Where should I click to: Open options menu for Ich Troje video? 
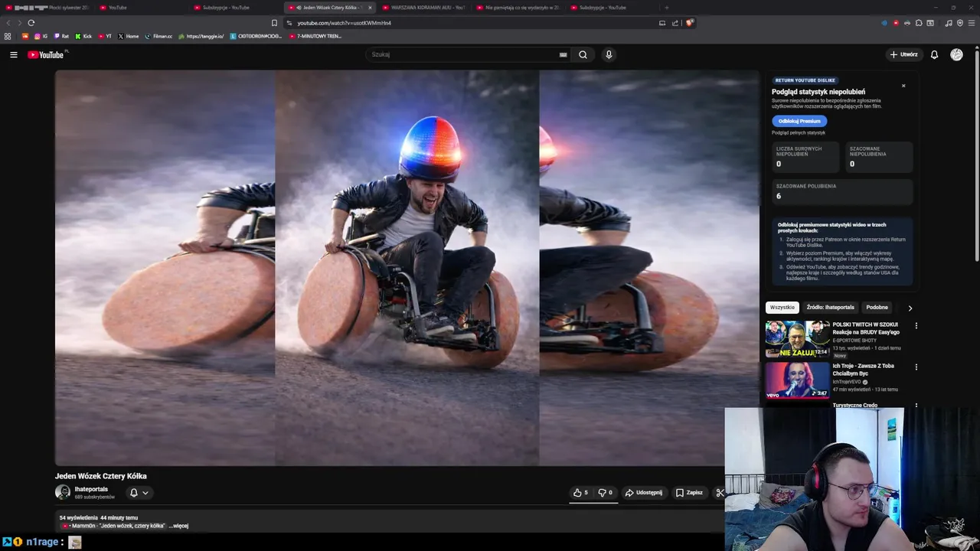coord(916,367)
